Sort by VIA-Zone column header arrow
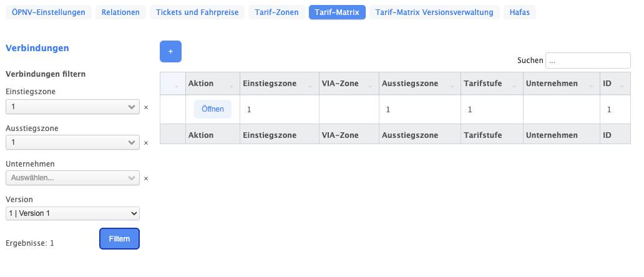The height and width of the screenshot is (277, 644). pos(373,85)
